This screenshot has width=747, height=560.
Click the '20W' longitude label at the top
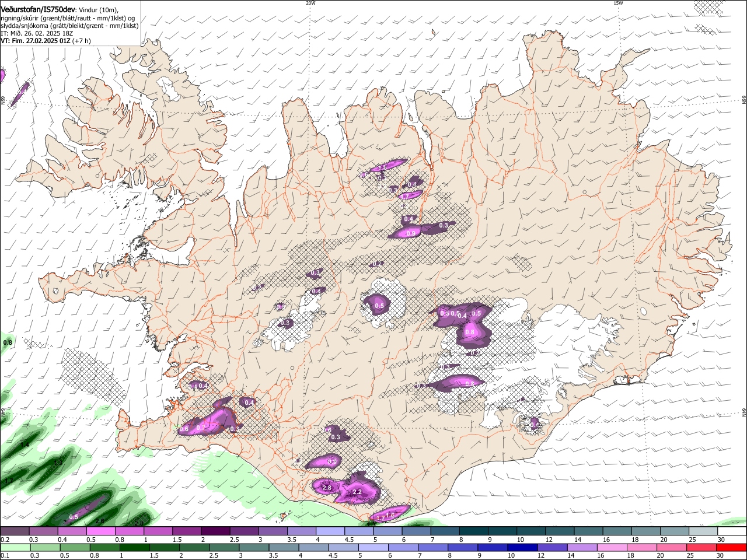point(310,3)
